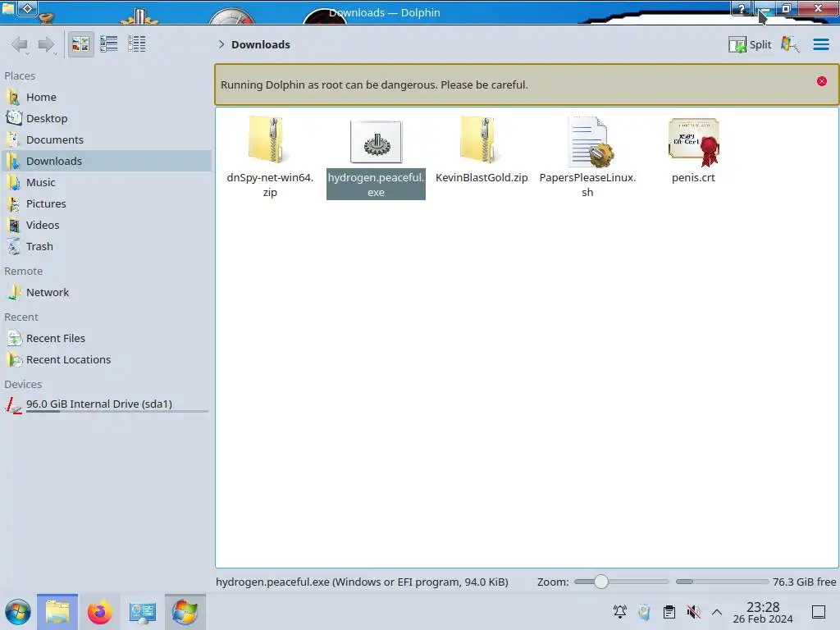840x630 pixels.
Task: Dismiss the root warning banner
Action: pyautogui.click(x=821, y=81)
